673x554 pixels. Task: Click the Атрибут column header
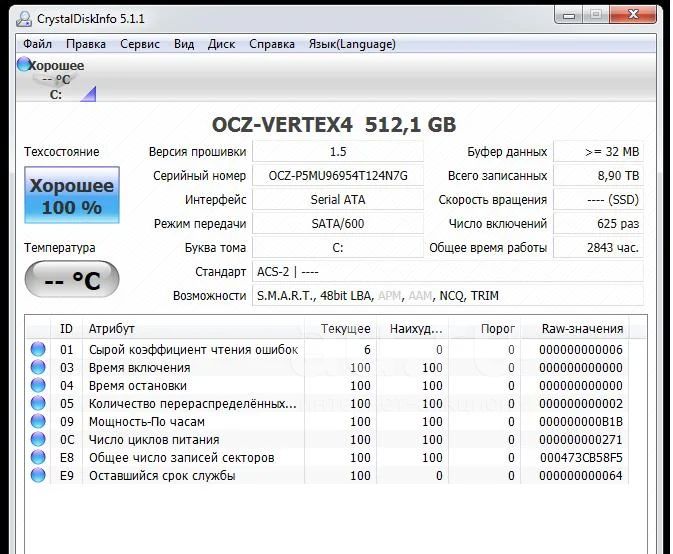(193, 329)
